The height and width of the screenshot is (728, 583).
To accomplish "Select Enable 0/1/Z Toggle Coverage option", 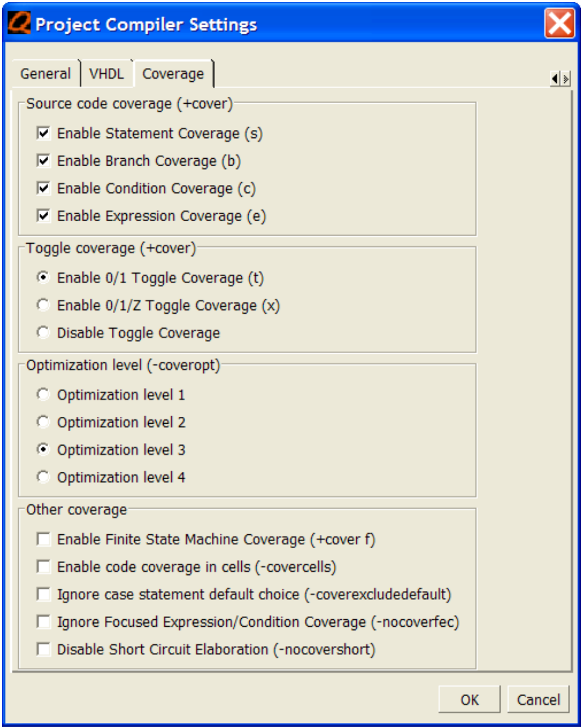I will pos(43,305).
